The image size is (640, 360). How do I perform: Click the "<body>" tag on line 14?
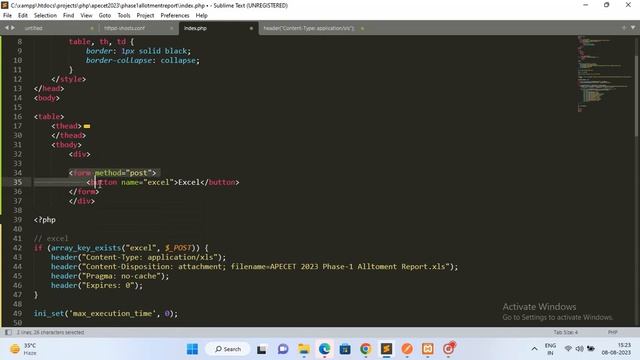47,98
